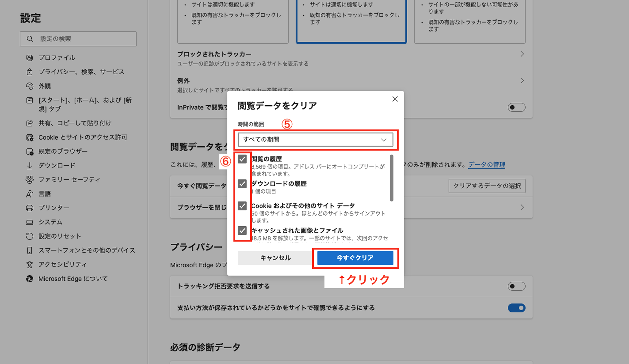
Task: Click the language icon beside 言語
Action: tap(30, 194)
